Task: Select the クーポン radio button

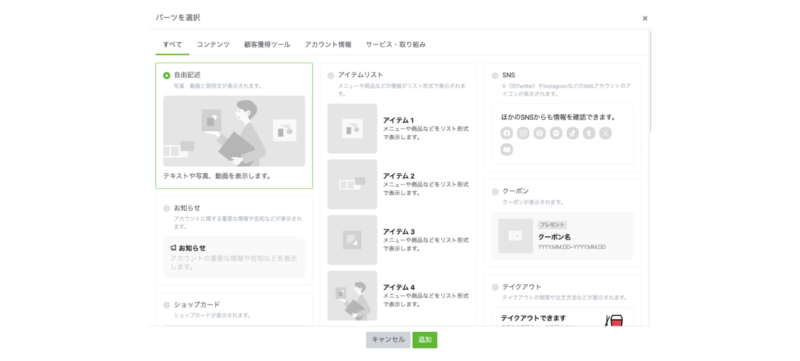Action: (495, 191)
